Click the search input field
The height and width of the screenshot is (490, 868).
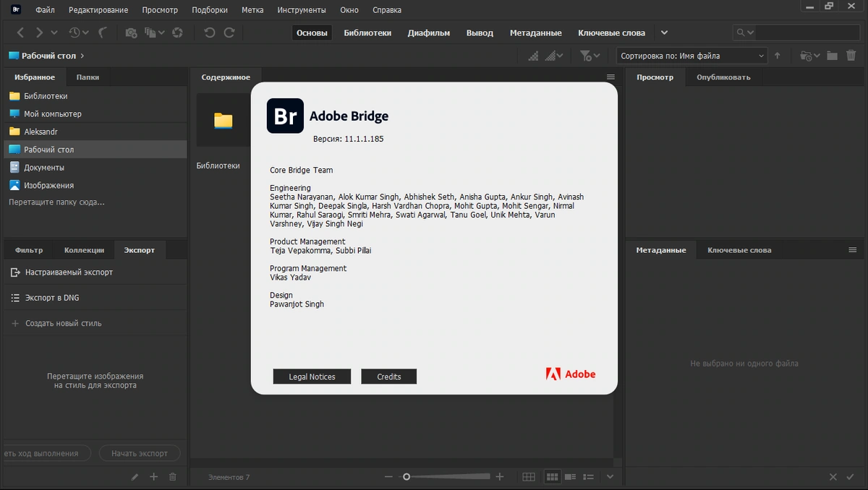(807, 33)
